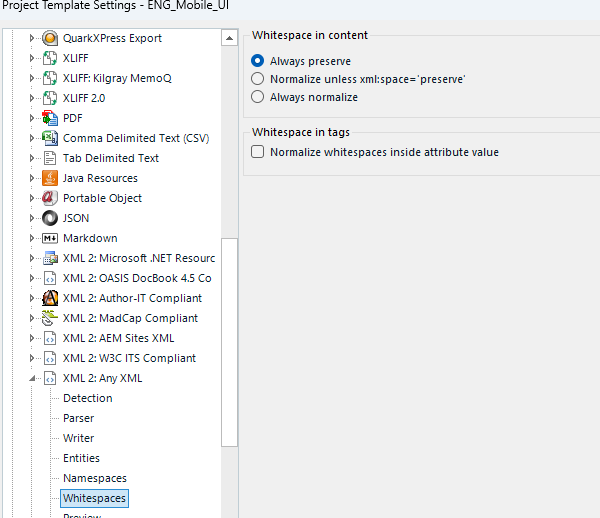Select Always normalize whitespace option
Image resolution: width=600 pixels, height=518 pixels.
258,97
